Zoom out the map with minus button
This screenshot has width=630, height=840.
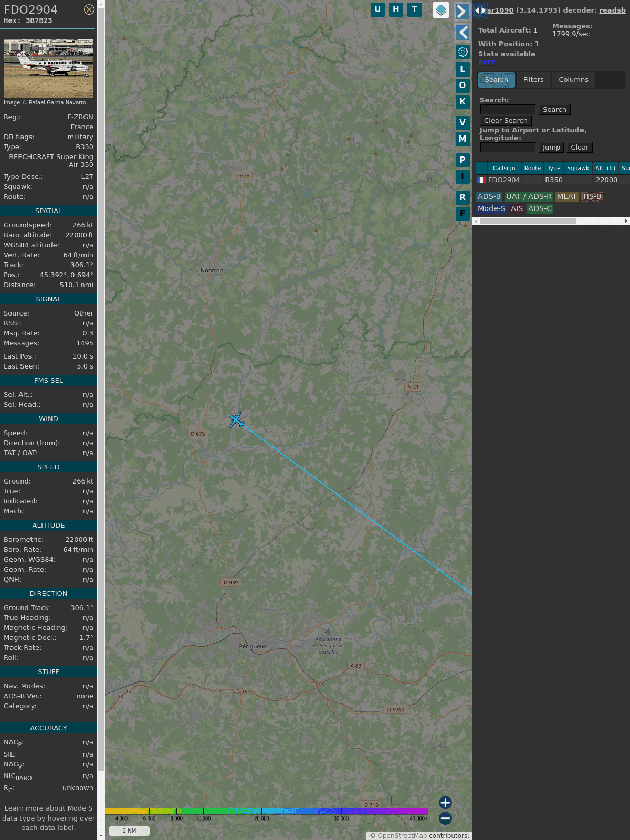pyautogui.click(x=445, y=818)
